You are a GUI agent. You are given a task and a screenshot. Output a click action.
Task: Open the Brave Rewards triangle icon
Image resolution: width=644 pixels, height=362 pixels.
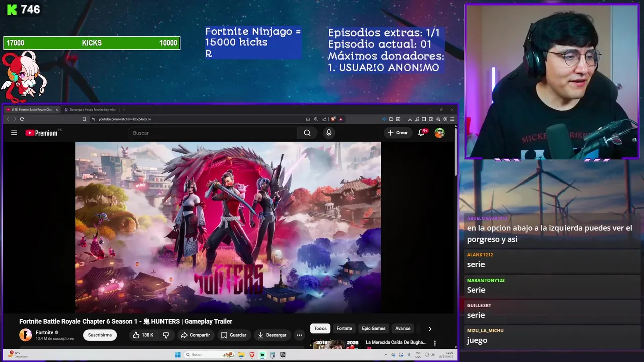click(341, 119)
